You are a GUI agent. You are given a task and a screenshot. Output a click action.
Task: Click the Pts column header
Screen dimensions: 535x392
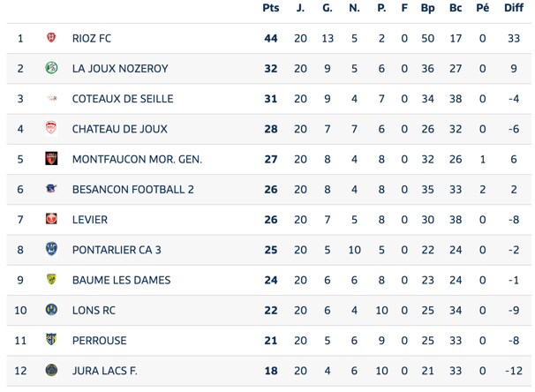tap(271, 8)
